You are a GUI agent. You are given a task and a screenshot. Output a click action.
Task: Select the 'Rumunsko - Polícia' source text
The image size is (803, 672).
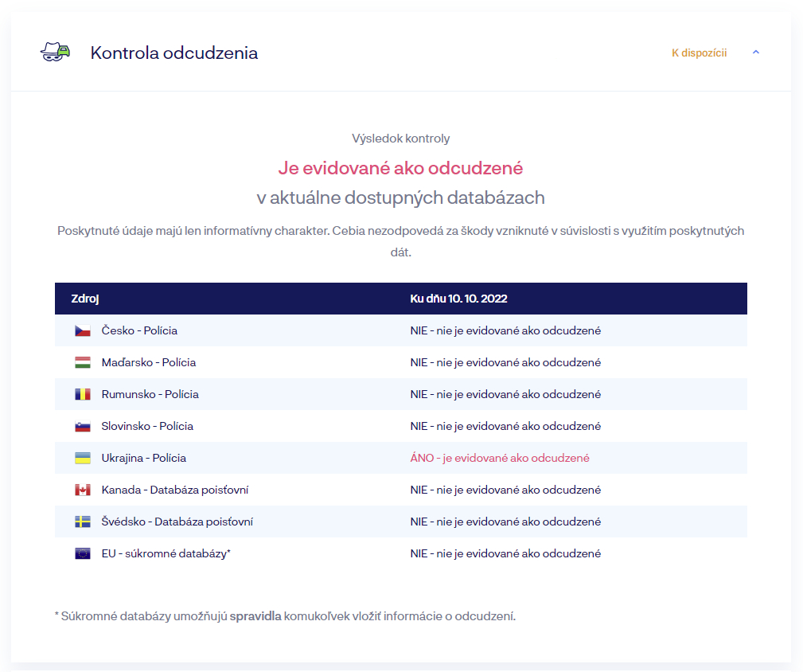pos(150,394)
